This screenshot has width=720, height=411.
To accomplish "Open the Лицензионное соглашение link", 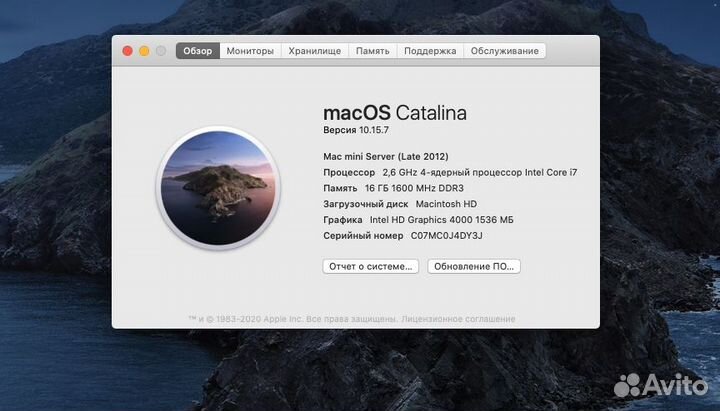I will [458, 319].
